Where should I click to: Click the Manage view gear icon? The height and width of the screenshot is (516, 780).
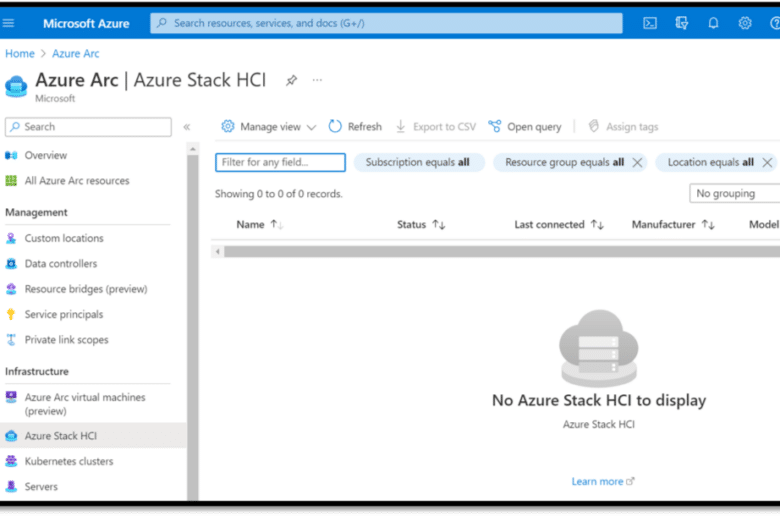point(228,126)
